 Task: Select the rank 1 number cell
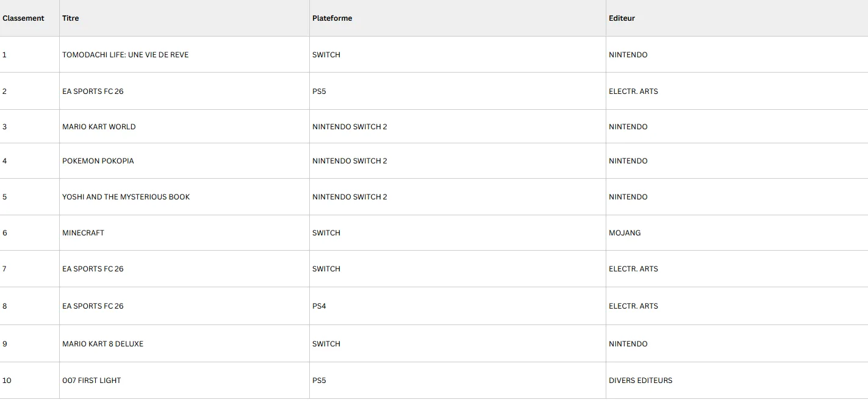29,55
